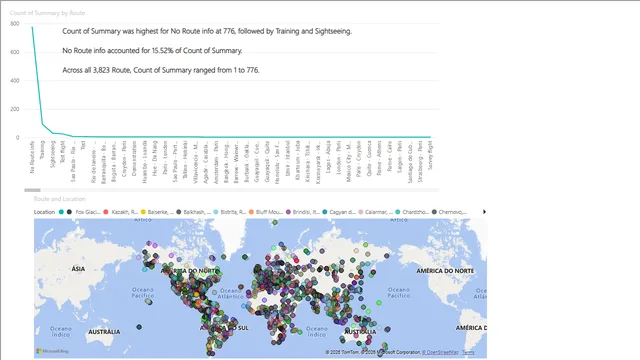Viewport: 640px width, 360px height.
Task: Click the 'Route and Location' map title
Action: click(60, 199)
